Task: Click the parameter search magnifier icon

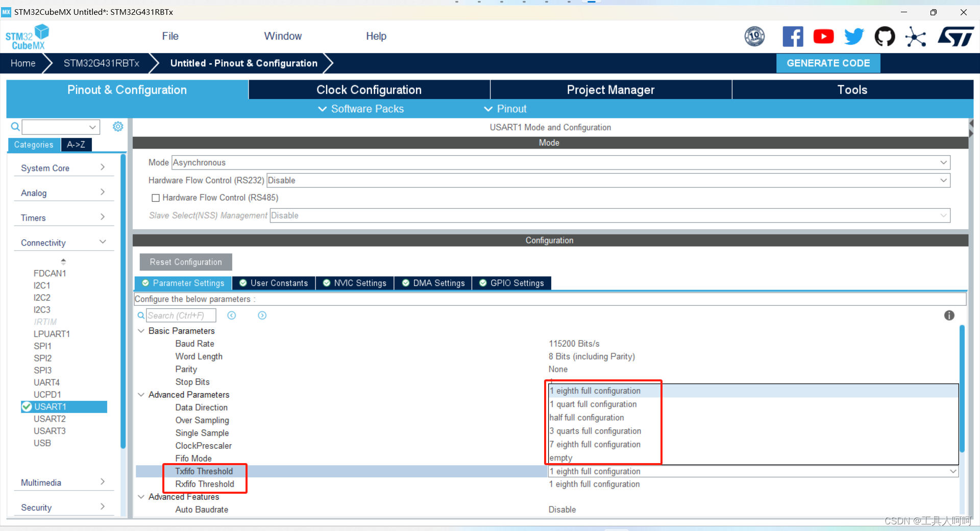Action: tap(141, 316)
